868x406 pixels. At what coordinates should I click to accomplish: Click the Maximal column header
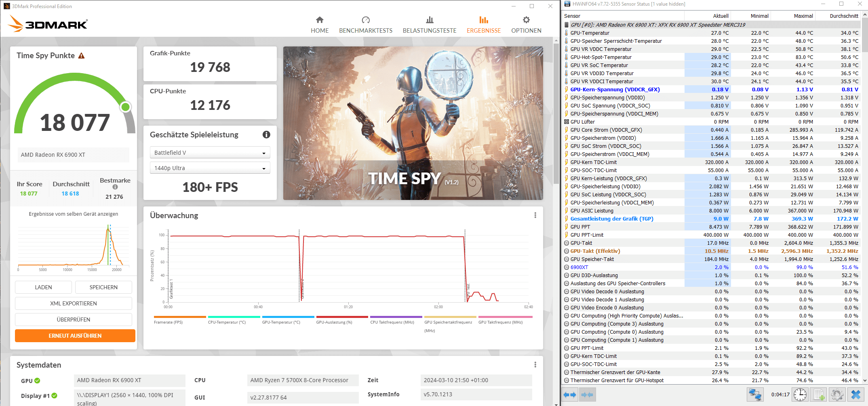[792, 16]
